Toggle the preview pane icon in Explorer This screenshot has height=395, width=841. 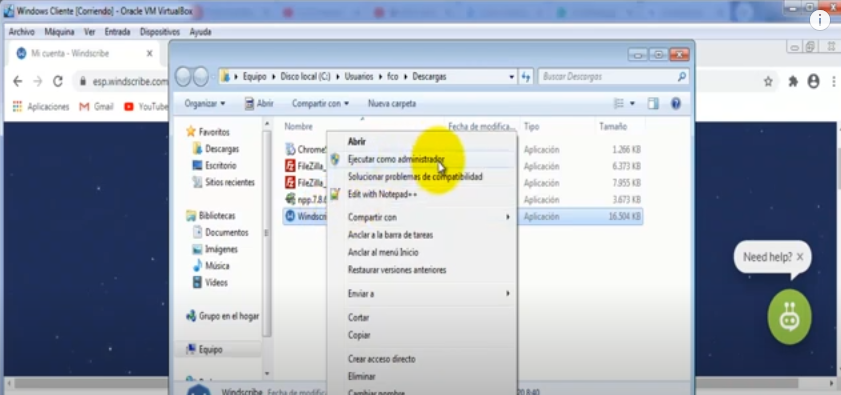[x=653, y=104]
